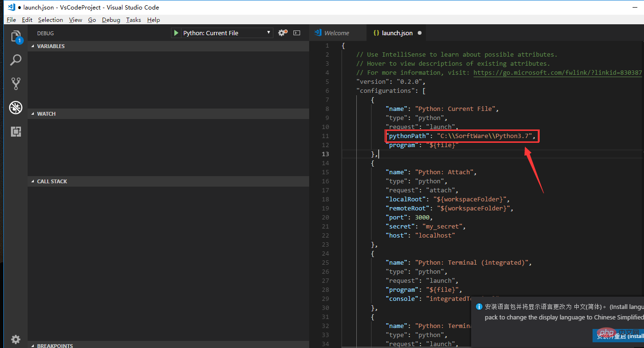Open the Search view icon
This screenshot has height=348, width=644.
tap(16, 60)
